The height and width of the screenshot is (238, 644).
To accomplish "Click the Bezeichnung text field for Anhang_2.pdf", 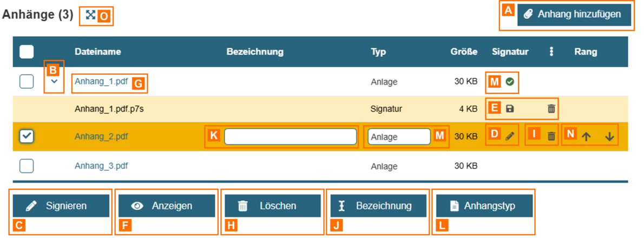I will point(291,137).
